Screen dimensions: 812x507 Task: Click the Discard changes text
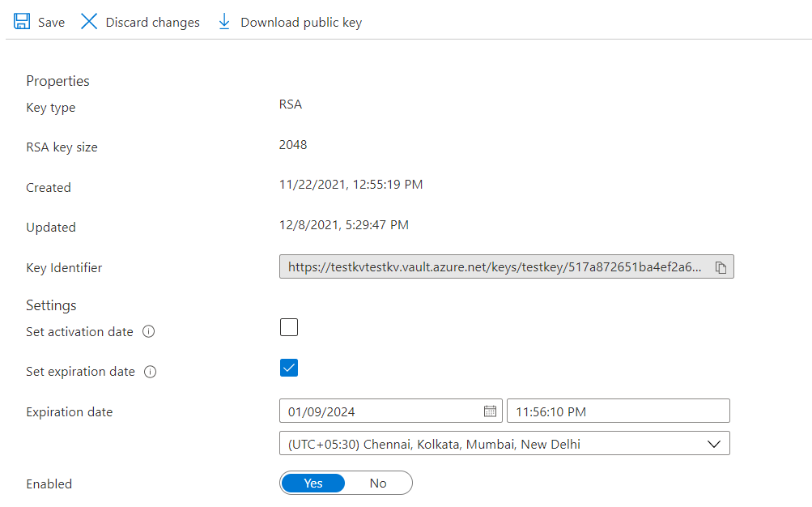pyautogui.click(x=152, y=23)
